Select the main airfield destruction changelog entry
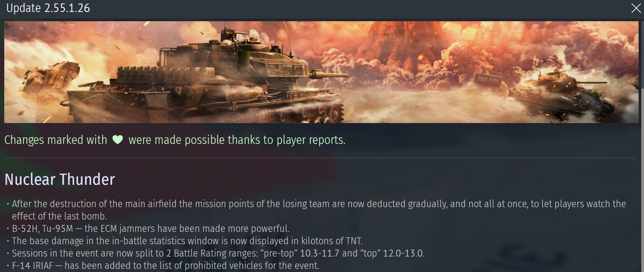The image size is (644, 272). [x=319, y=210]
